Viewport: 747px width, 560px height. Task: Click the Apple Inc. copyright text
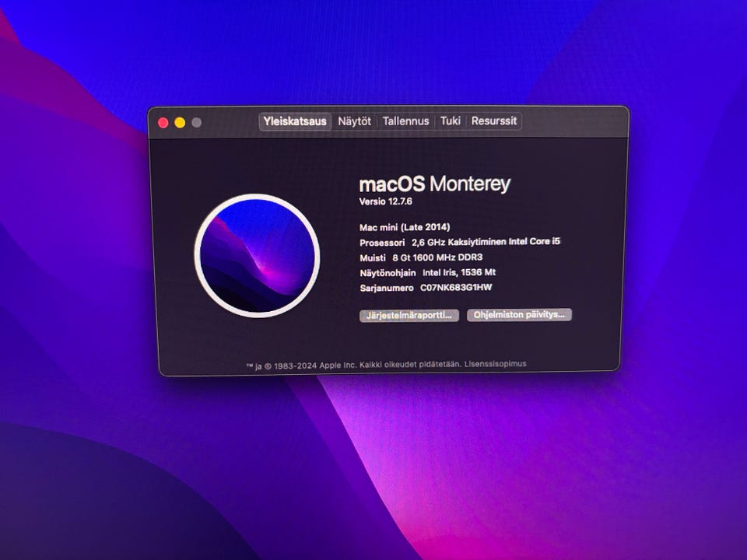point(354,366)
